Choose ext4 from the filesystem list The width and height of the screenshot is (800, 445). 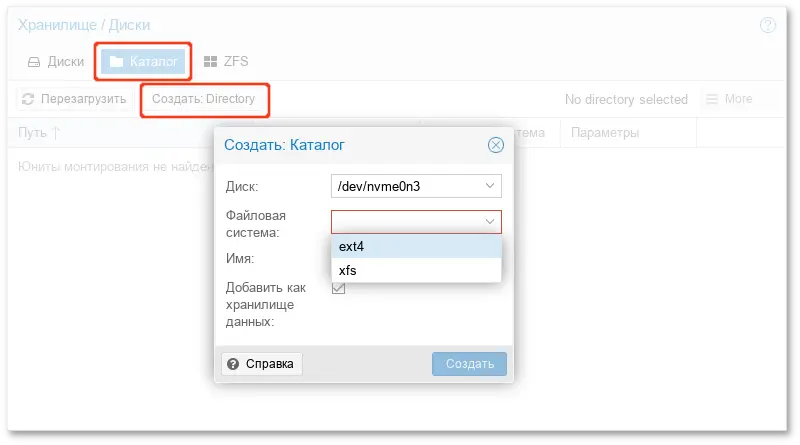click(x=416, y=246)
